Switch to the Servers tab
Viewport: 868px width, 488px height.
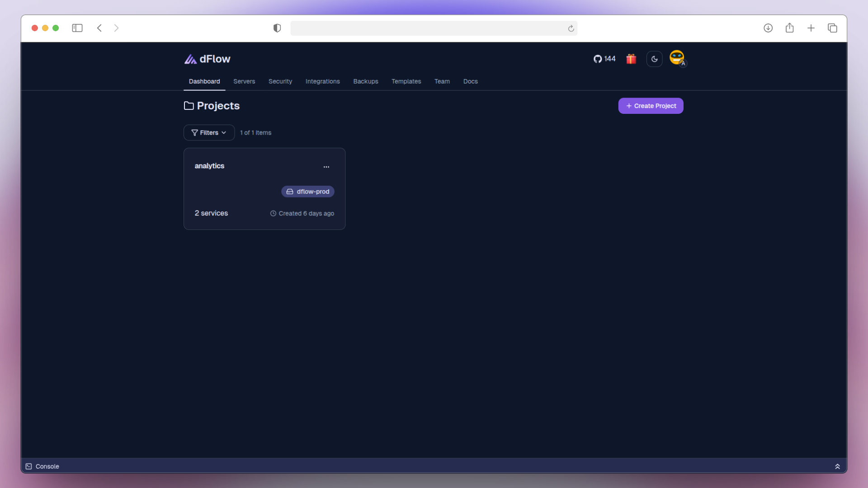point(244,81)
